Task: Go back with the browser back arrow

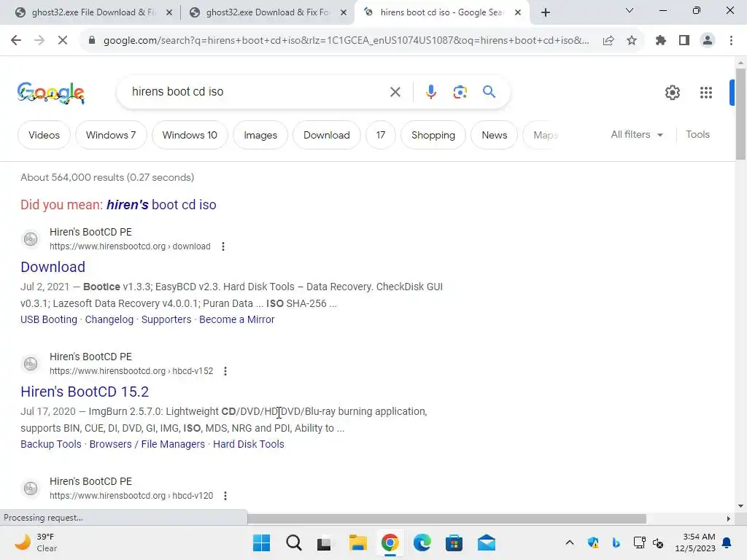Action: point(16,41)
